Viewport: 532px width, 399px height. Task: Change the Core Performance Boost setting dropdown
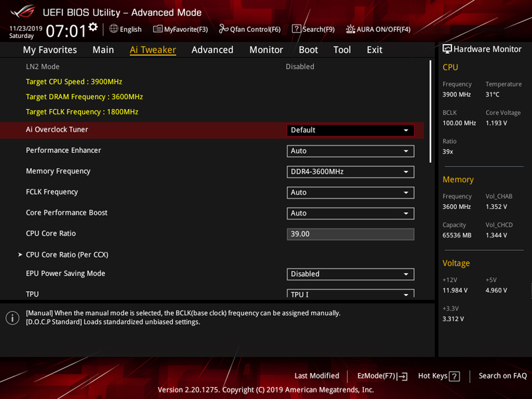[x=350, y=213]
